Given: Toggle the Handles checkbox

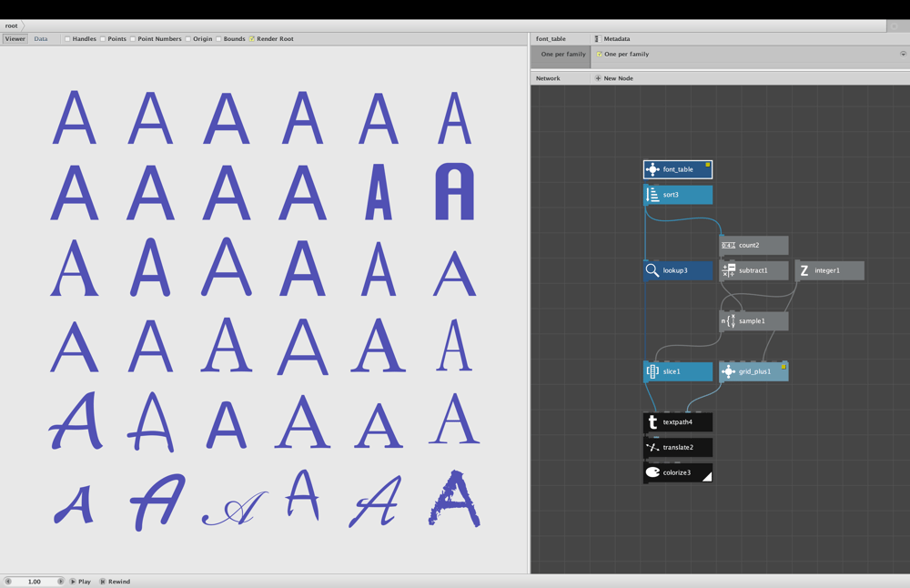Looking at the screenshot, I should (x=67, y=39).
